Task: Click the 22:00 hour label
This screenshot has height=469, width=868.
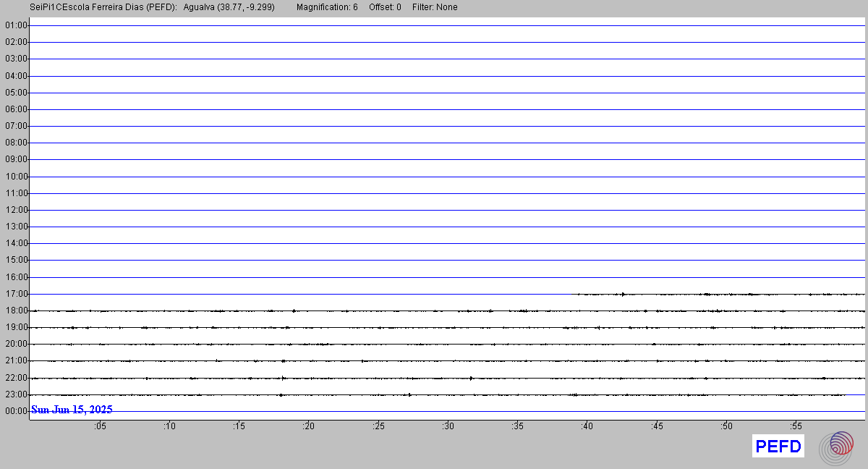Action: click(16, 378)
